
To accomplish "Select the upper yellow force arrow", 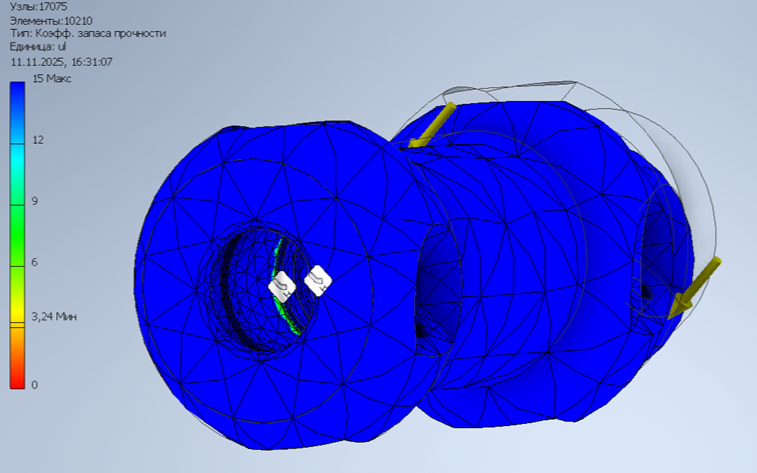I will click(x=433, y=125).
